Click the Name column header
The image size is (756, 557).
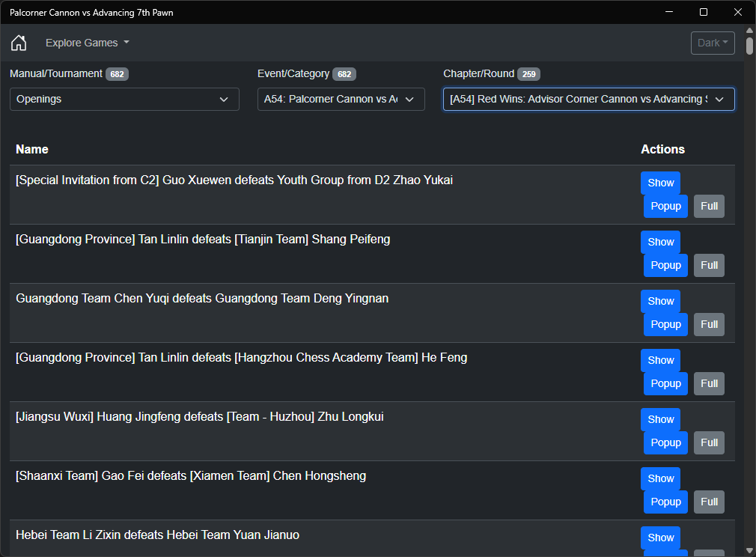click(x=32, y=149)
